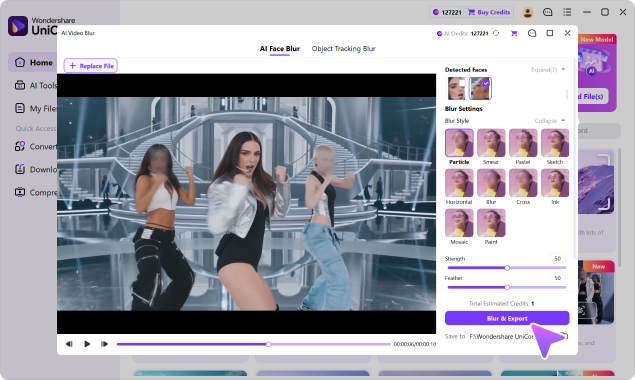Image resolution: width=635 pixels, height=380 pixels.
Task: Open the user account icon
Action: point(527,12)
